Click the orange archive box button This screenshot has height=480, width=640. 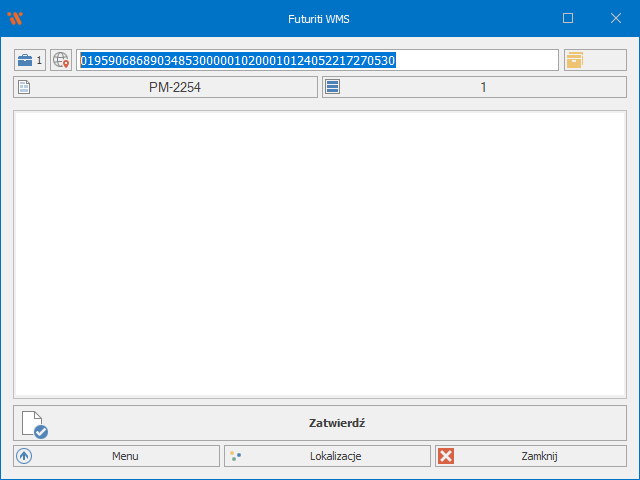(575, 60)
